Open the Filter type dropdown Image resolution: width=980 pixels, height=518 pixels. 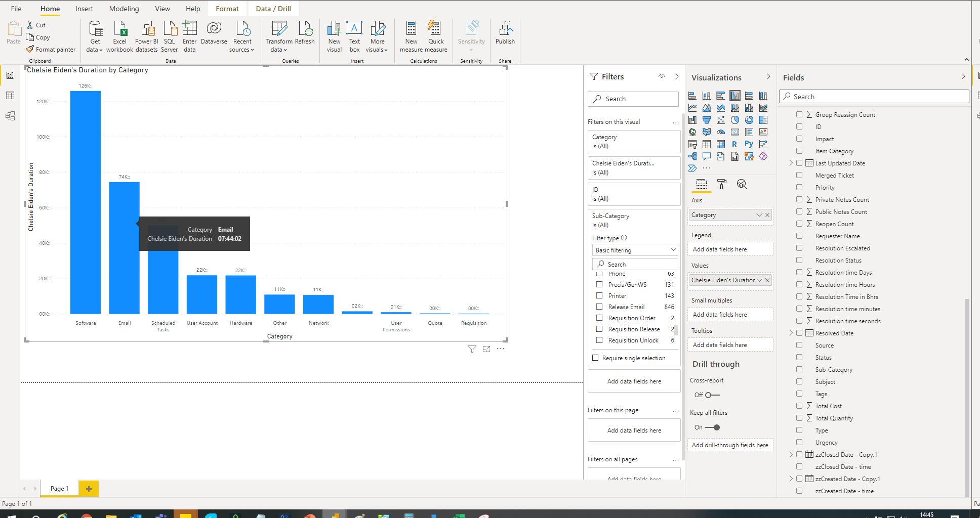point(635,250)
